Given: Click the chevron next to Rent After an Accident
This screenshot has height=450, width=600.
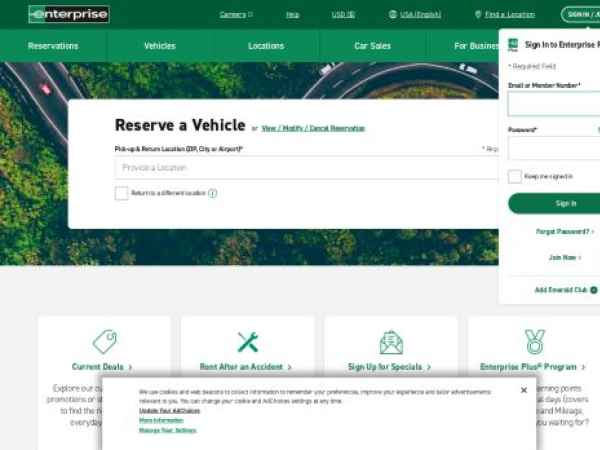Looking at the screenshot, I should tap(289, 367).
